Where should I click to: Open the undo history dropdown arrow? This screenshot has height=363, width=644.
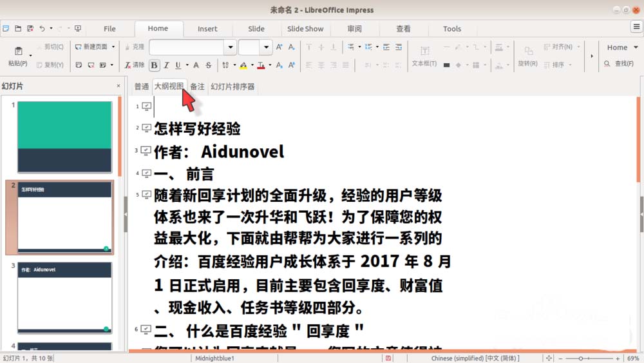tap(51, 28)
